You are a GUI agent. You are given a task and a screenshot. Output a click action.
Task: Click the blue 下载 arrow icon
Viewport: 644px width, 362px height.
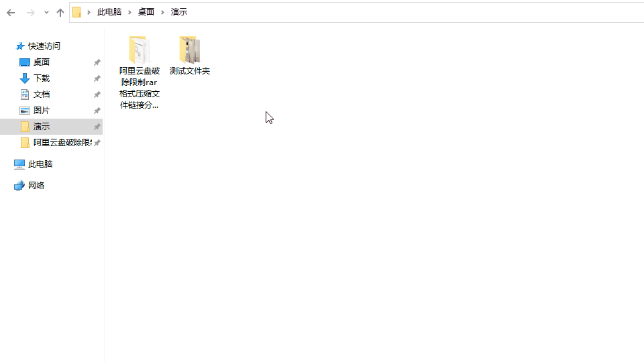(25, 78)
